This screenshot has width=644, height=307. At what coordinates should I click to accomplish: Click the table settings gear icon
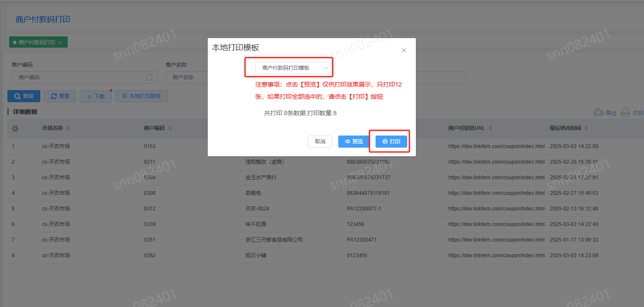15,129
